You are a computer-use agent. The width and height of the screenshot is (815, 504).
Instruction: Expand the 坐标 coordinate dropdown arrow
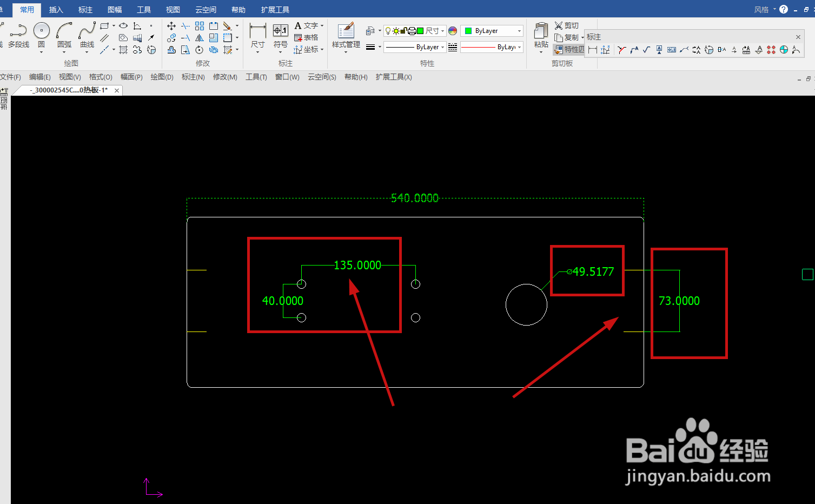pos(322,49)
